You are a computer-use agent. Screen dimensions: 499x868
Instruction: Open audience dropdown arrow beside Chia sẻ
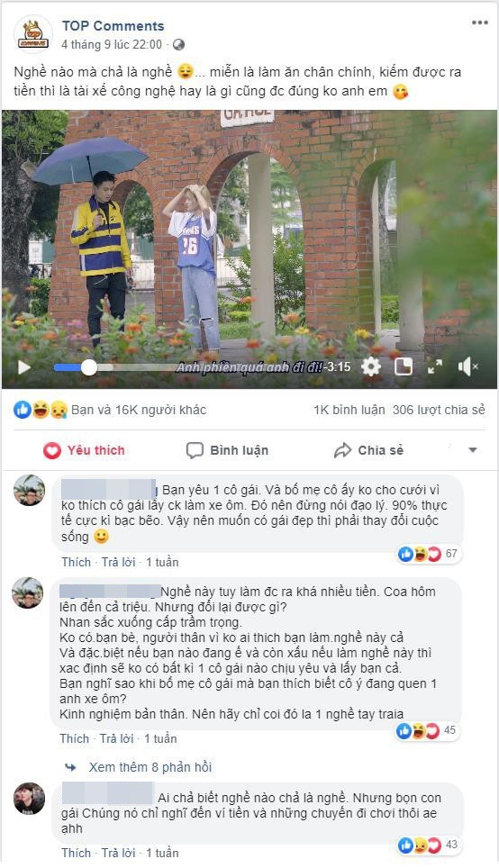tap(473, 450)
